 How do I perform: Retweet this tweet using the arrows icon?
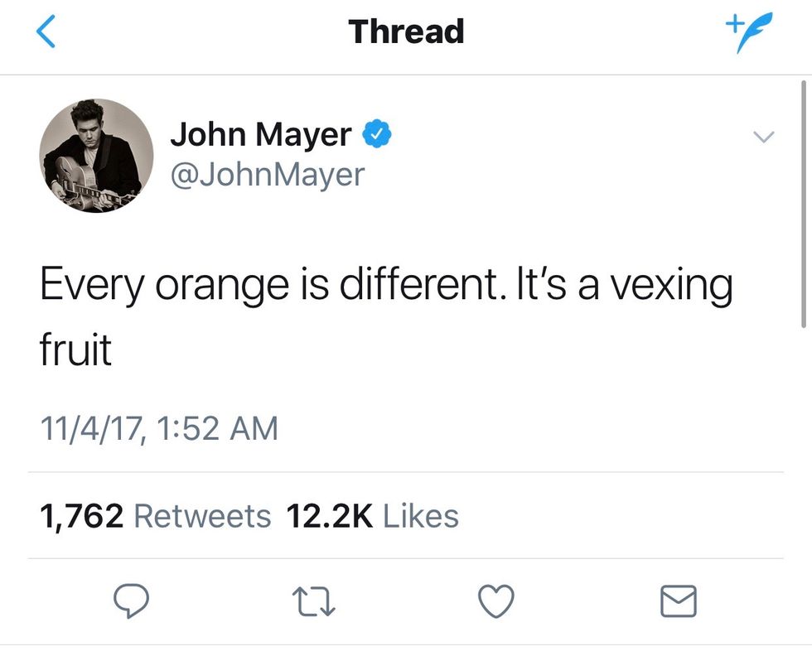click(316, 601)
